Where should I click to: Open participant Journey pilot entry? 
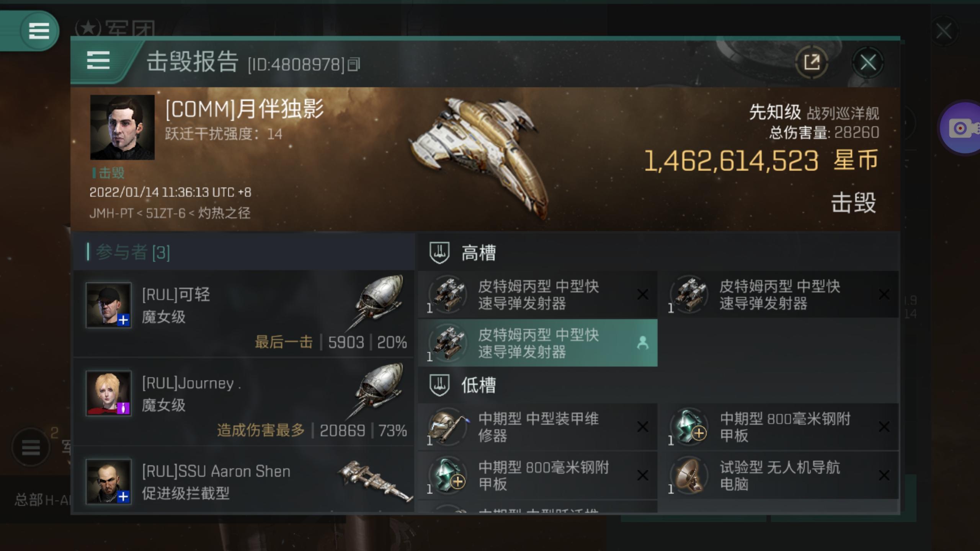[x=243, y=402]
